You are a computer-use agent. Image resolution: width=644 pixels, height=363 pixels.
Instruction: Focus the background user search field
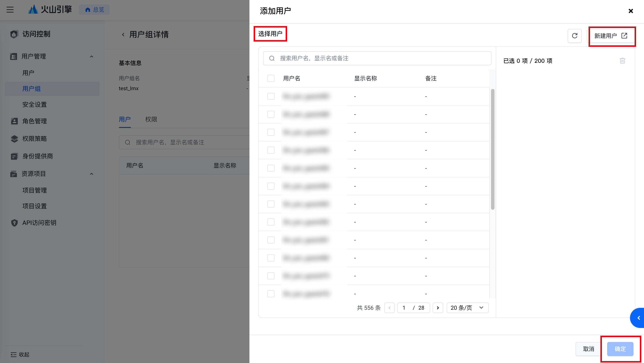coord(184,142)
